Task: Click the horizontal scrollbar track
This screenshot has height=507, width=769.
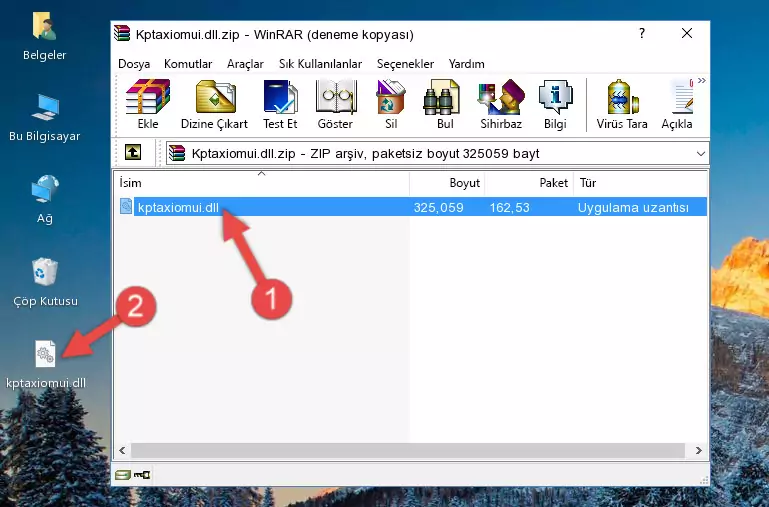Action: pos(408,450)
